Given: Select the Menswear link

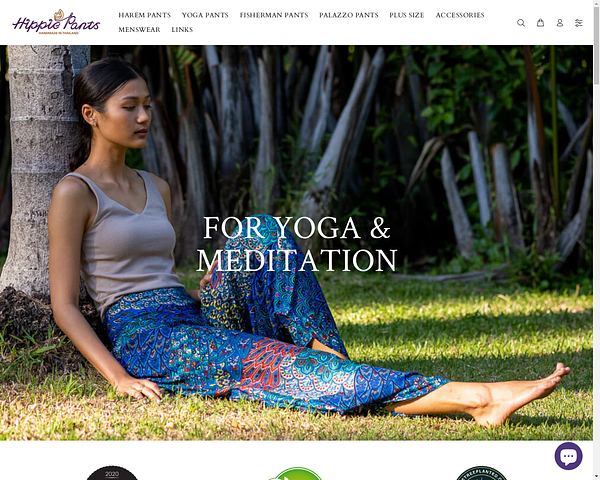Looking at the screenshot, I should (x=139, y=30).
